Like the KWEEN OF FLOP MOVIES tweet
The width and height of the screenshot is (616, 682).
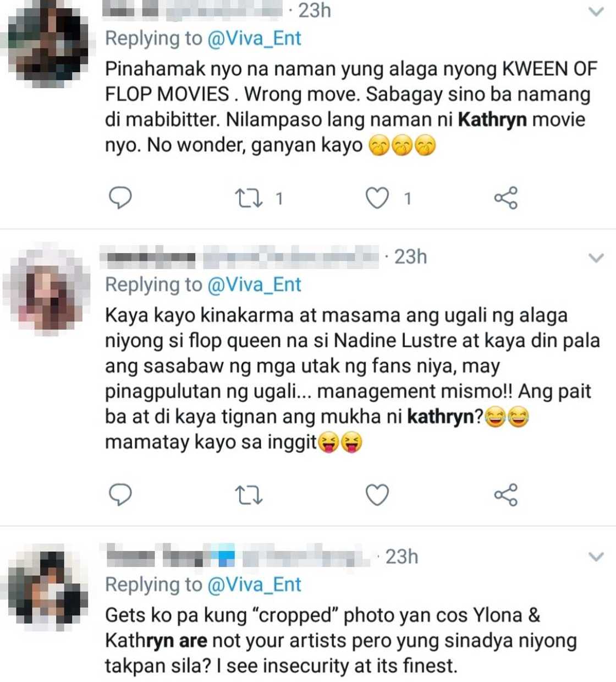point(377,198)
